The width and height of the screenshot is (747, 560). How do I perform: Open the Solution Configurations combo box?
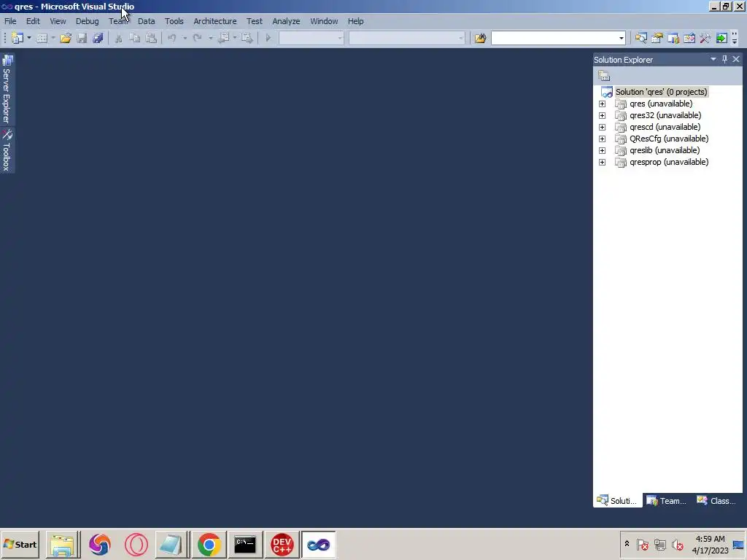(x=311, y=38)
